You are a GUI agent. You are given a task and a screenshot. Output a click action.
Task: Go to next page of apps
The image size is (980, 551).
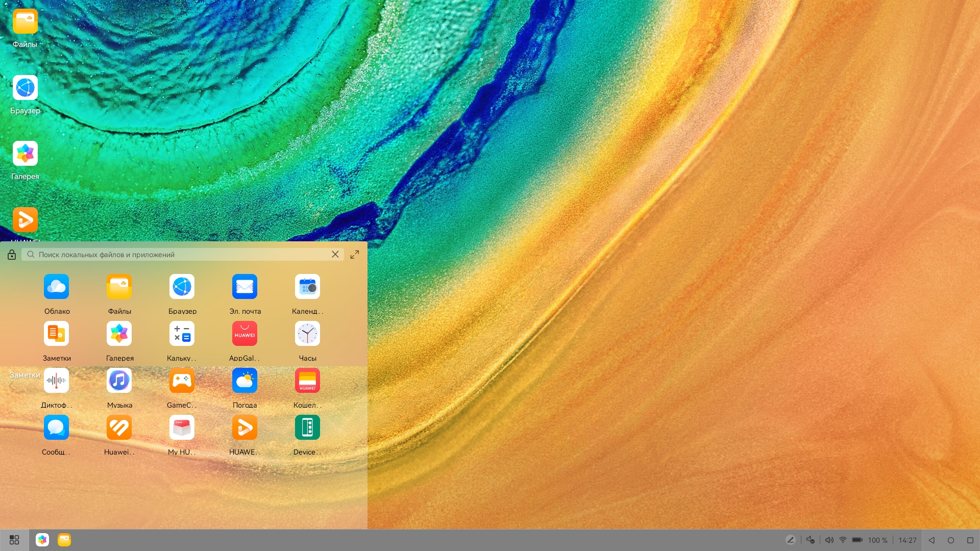(356, 386)
